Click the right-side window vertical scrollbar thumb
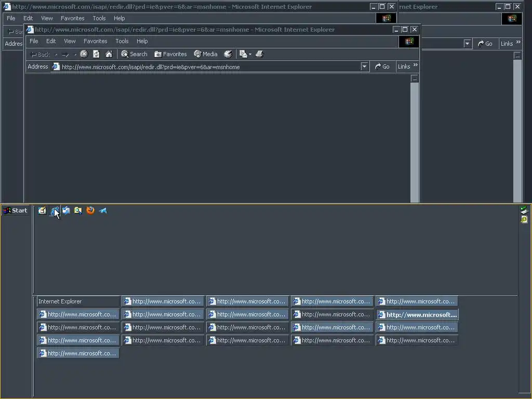 coord(517,131)
